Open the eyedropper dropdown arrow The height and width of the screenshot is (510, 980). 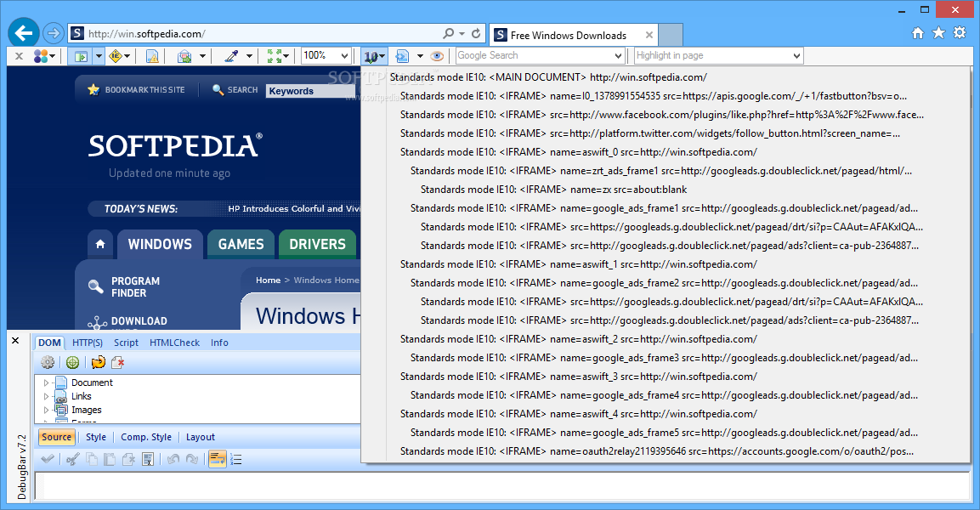249,56
